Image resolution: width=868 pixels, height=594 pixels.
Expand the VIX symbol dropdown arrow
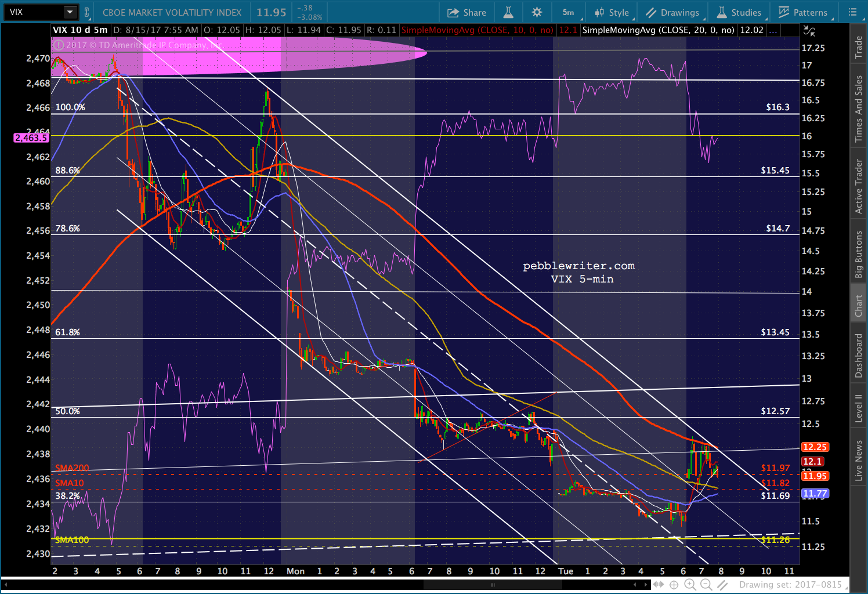(70, 12)
